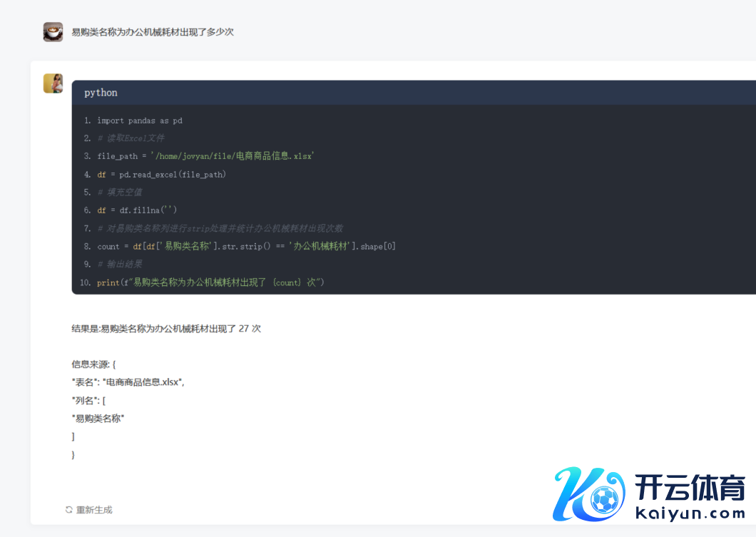The width and height of the screenshot is (756, 537).
Task: Click the 开云体育 brand text
Action: pos(689,488)
